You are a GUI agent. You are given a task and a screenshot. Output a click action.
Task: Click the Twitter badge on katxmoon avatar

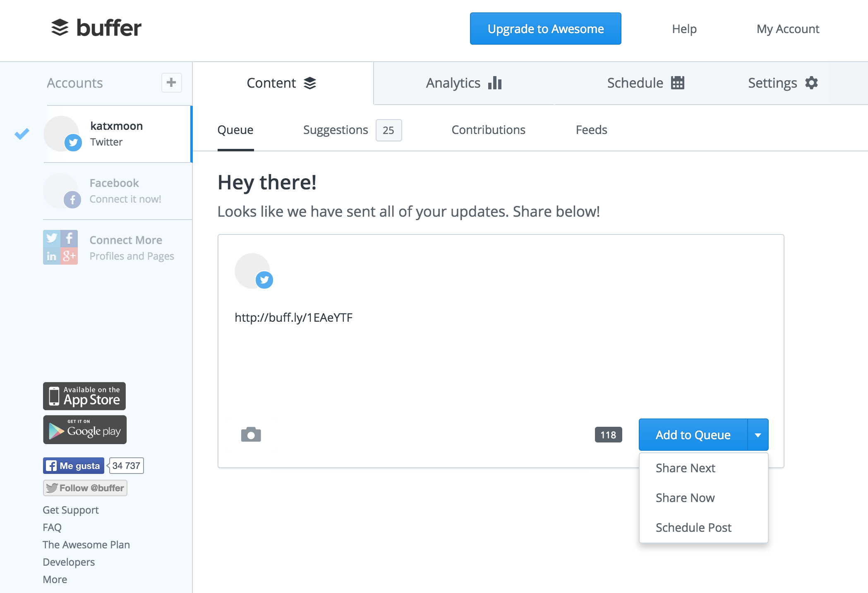(x=73, y=143)
